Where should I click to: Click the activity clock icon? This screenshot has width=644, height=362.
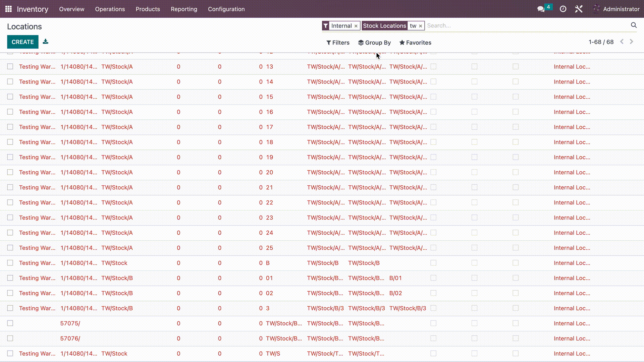[563, 9]
